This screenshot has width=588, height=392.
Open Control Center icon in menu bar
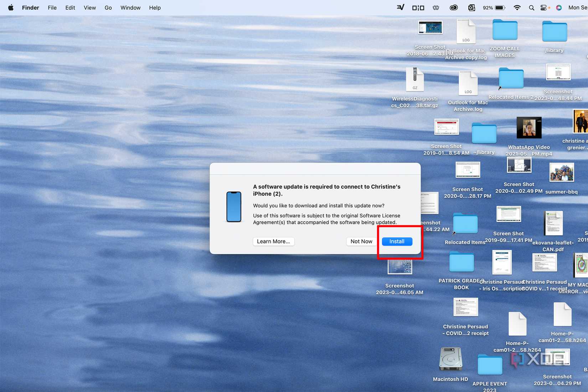[x=543, y=7]
